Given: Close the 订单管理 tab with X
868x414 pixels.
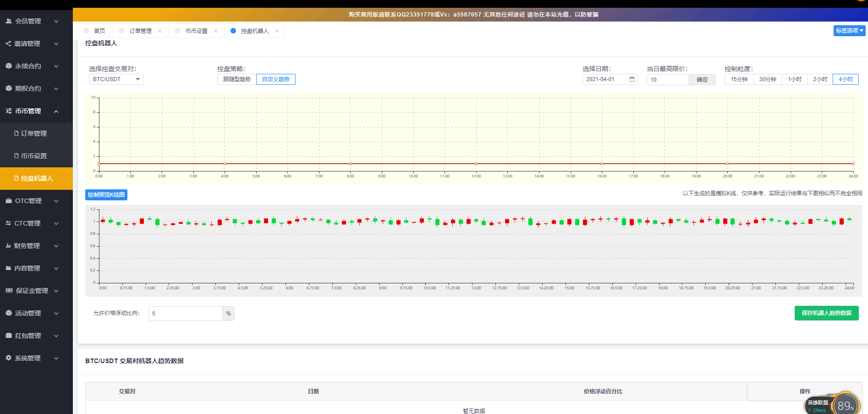Looking at the screenshot, I should click(159, 31).
